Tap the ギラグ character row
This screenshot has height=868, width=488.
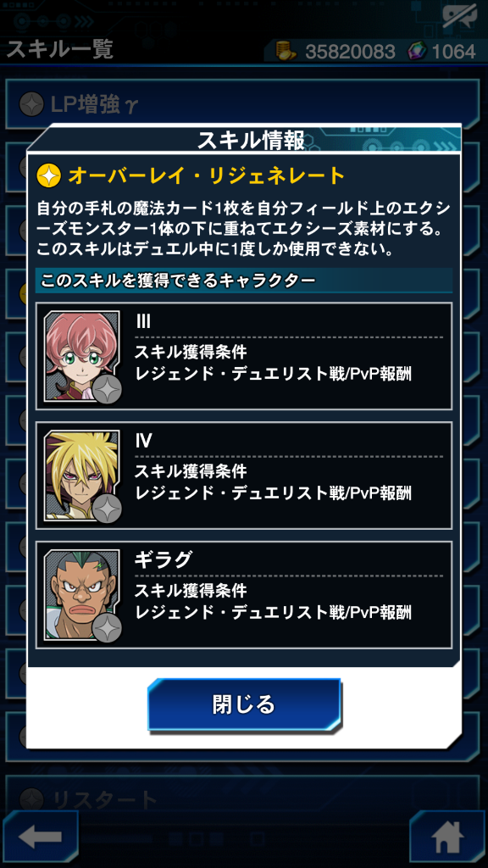click(244, 595)
